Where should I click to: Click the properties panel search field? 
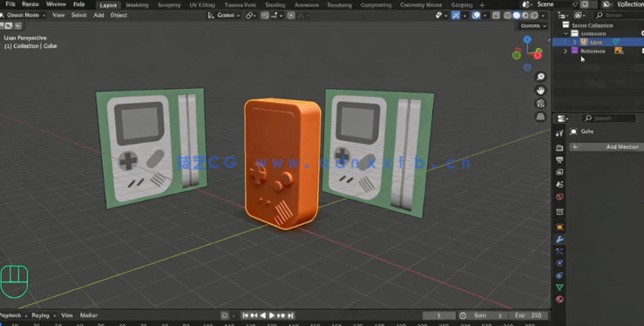click(608, 119)
